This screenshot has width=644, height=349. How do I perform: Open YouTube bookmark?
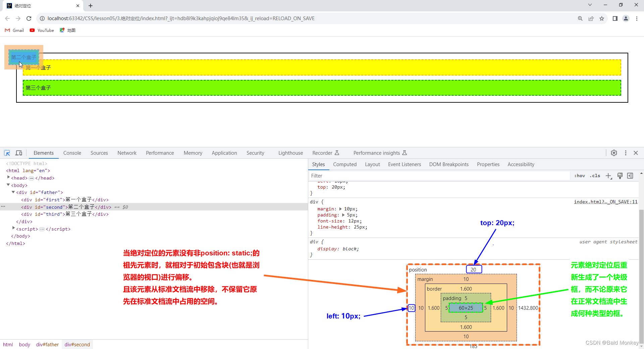[42, 30]
